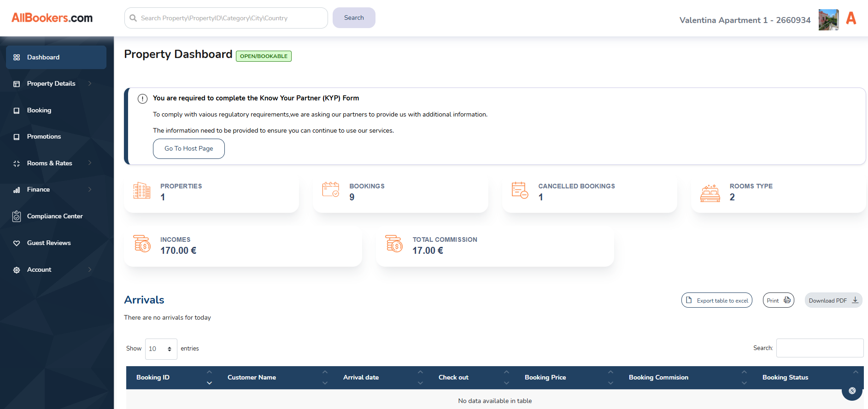
Task: Click the Arrivals section heading
Action: coord(144,300)
